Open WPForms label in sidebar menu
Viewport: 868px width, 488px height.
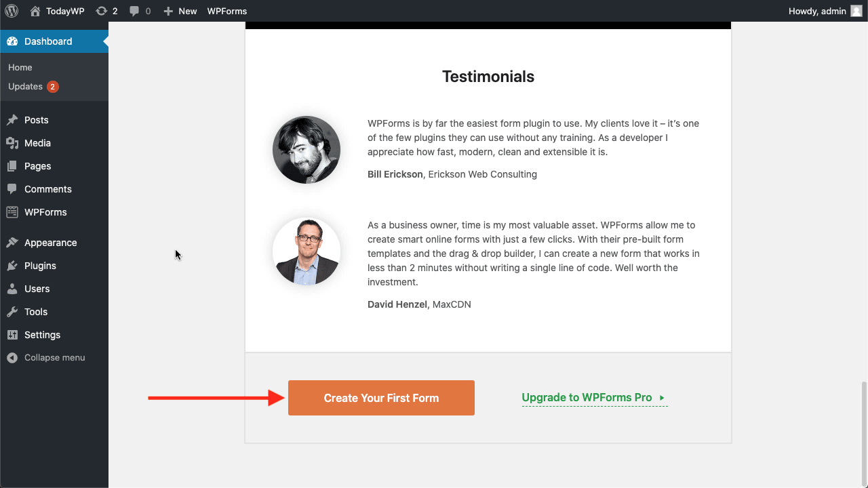45,212
